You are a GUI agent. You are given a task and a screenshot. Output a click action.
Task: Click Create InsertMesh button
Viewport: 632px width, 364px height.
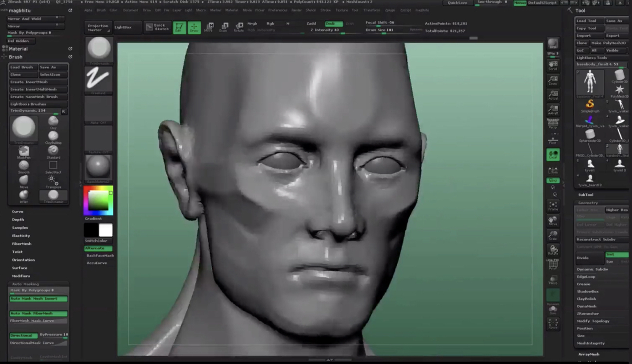click(x=38, y=82)
